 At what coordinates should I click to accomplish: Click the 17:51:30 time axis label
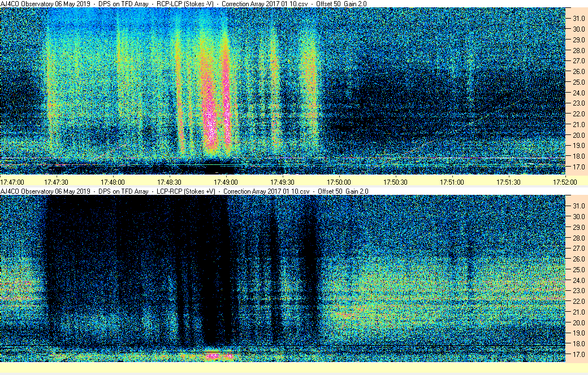pyautogui.click(x=508, y=182)
